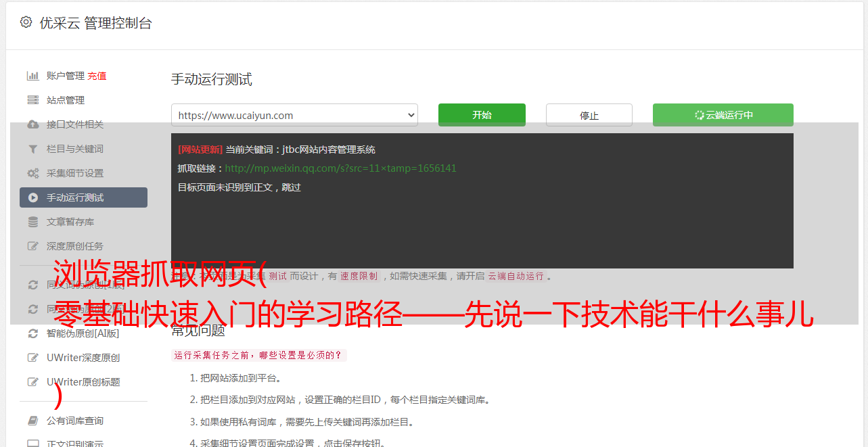Screen dimensions: 868x447
Task: Click the filter icon for 栏目与关键词
Action: click(x=32, y=149)
